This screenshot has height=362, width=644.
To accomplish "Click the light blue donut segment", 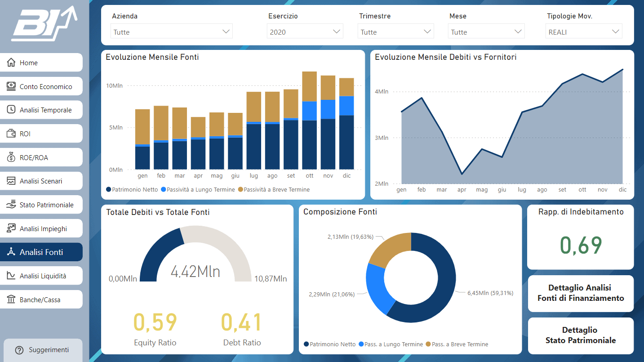I will point(377,290).
